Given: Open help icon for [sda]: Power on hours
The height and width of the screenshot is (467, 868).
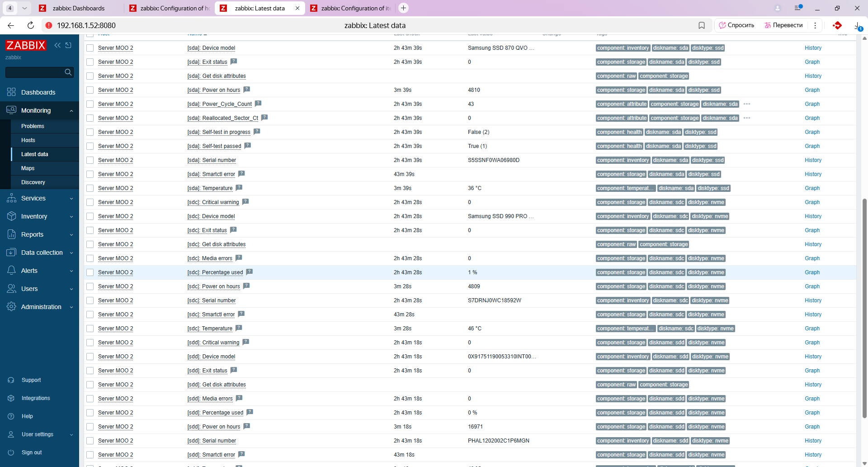Looking at the screenshot, I should click(246, 90).
